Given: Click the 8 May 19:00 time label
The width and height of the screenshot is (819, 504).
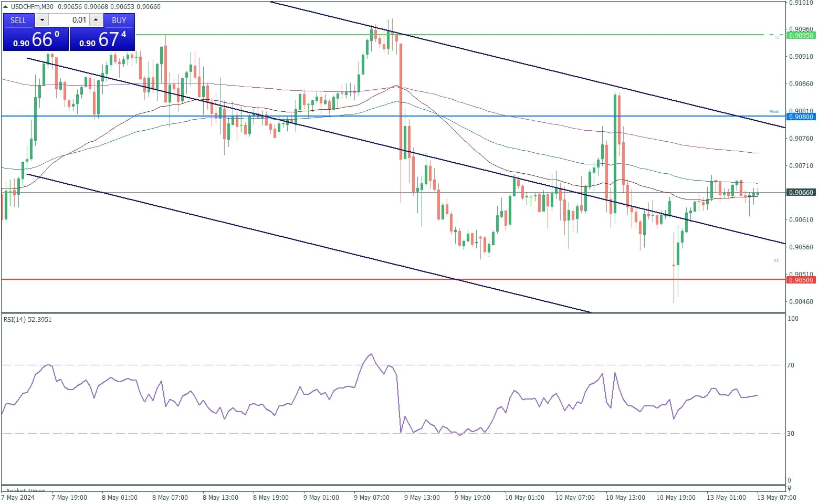Looking at the screenshot, I should (x=271, y=498).
